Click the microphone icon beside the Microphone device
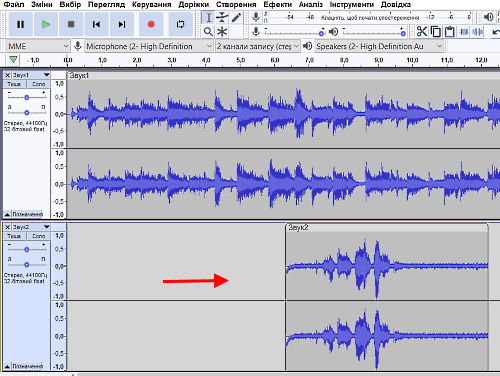This screenshot has height=376, width=500. tap(78, 46)
